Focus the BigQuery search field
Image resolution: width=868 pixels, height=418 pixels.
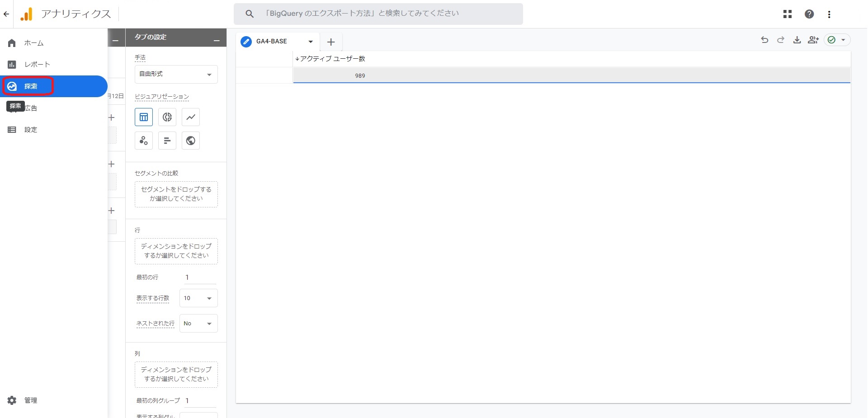pyautogui.click(x=378, y=14)
